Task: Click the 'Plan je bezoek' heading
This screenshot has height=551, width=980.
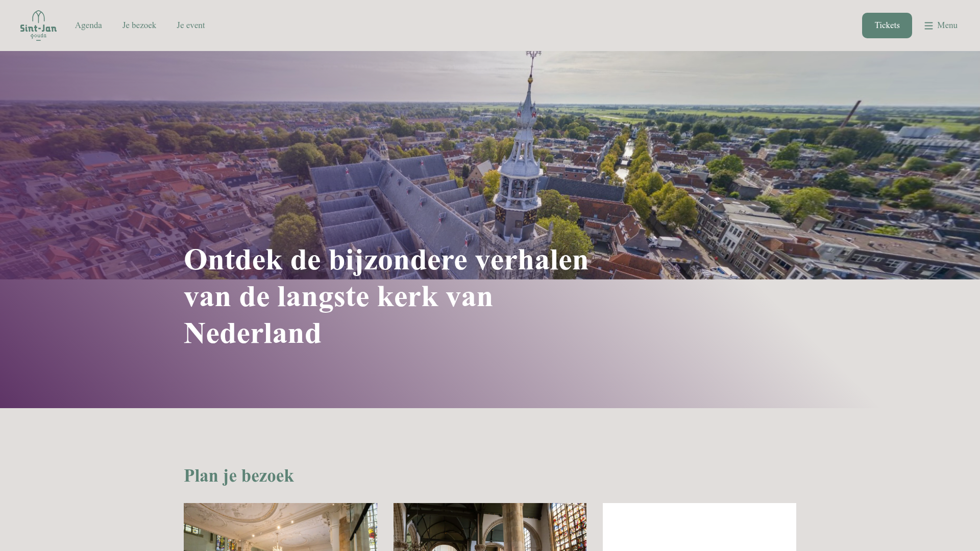Action: pyautogui.click(x=239, y=475)
